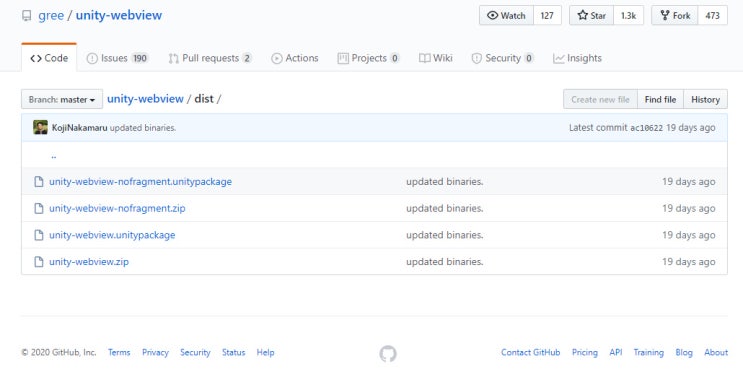This screenshot has height=377, width=743.
Task: Open the Actions tab
Action: 295,58
